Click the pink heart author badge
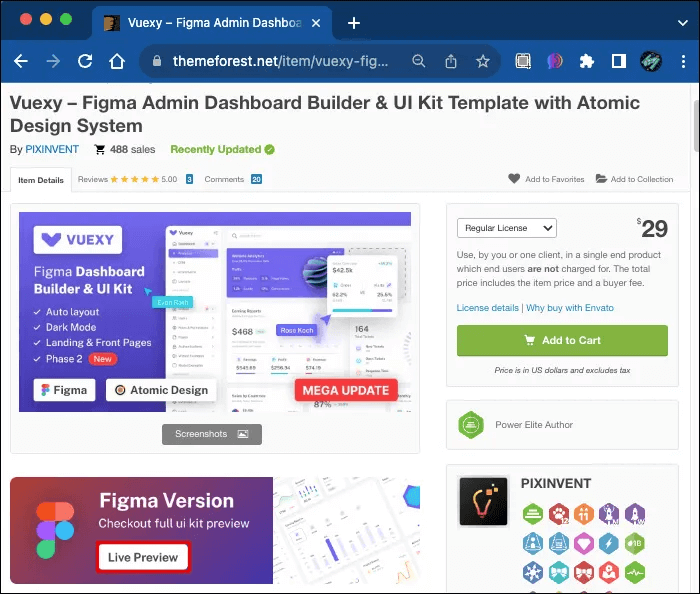The width and height of the screenshot is (700, 594). coord(583,543)
